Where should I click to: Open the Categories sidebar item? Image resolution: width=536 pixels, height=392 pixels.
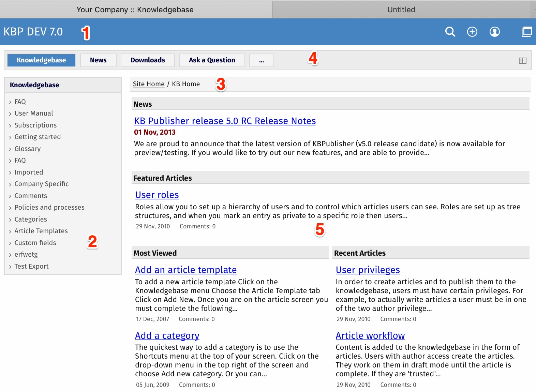(31, 219)
